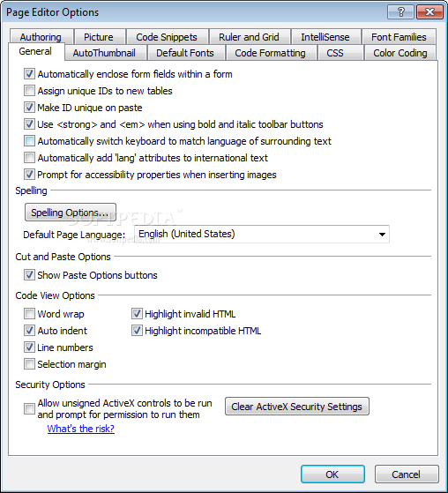Confirm with the OK button
The height and width of the screenshot is (493, 448).
click(332, 474)
